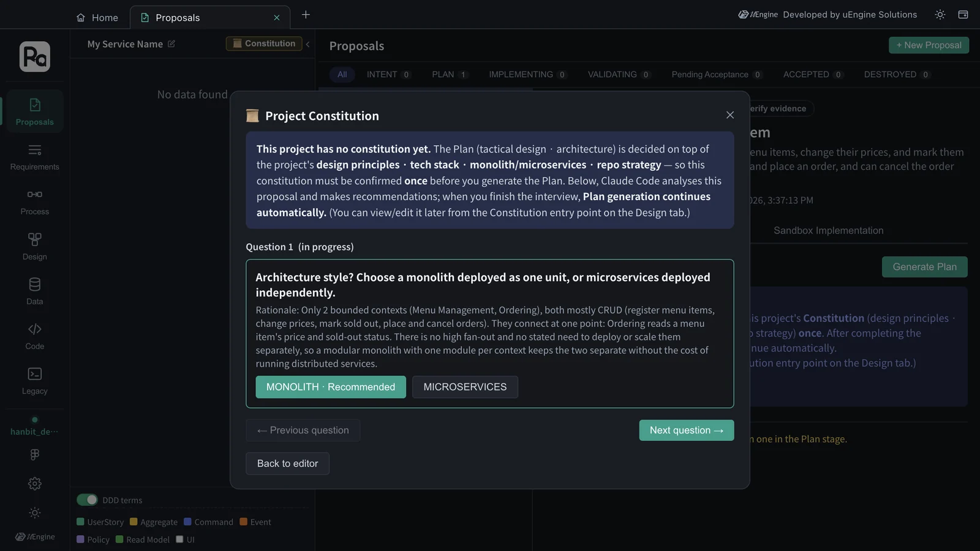The height and width of the screenshot is (551, 980).
Task: Open settings via the sidebar gear icon
Action: 35,484
